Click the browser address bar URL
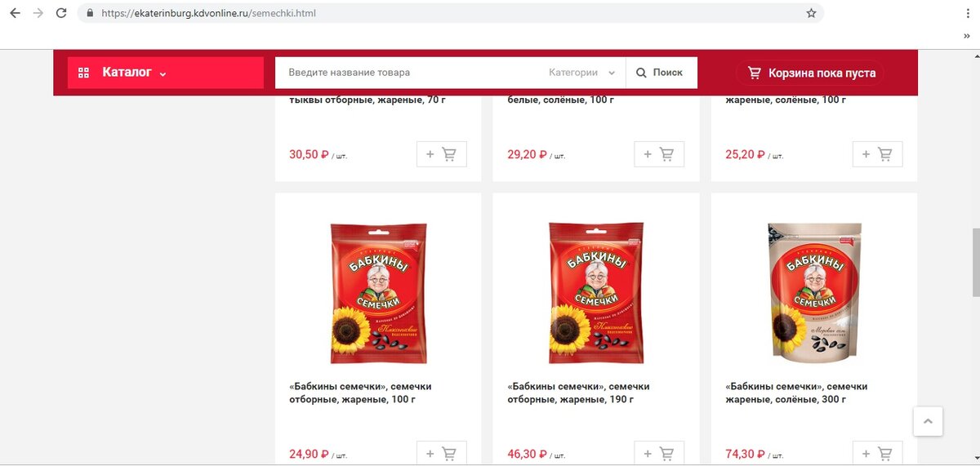Viewport: 980px width, 466px height. [208, 14]
